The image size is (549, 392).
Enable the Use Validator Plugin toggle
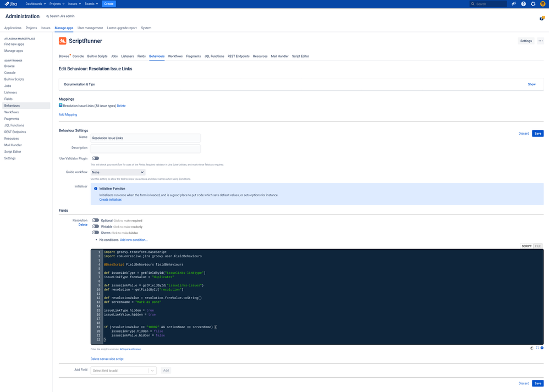click(95, 158)
